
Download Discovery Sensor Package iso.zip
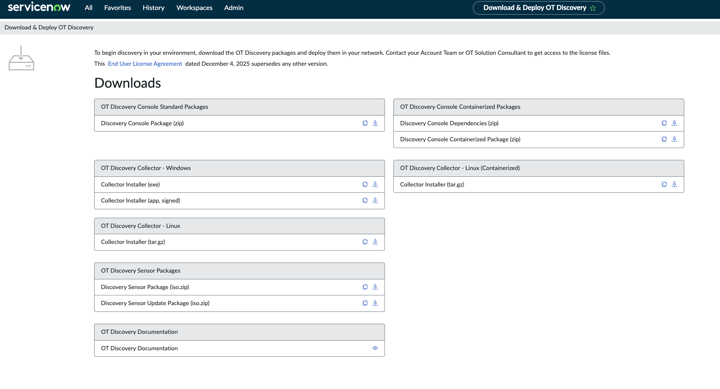tap(375, 287)
